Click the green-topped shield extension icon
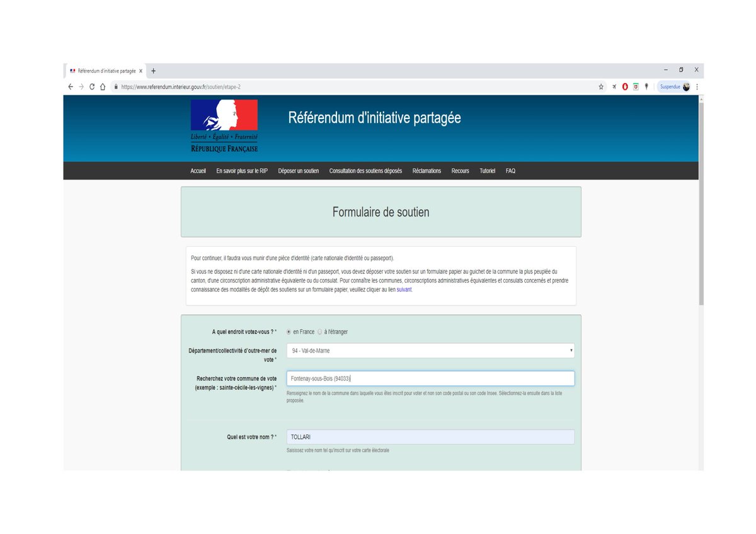The height and width of the screenshot is (534, 756). [636, 87]
